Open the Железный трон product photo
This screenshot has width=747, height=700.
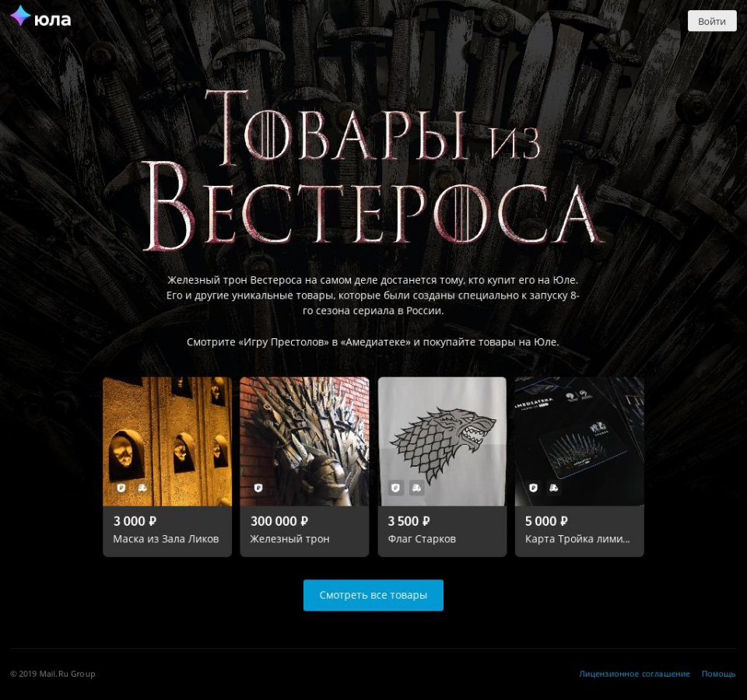coord(304,442)
